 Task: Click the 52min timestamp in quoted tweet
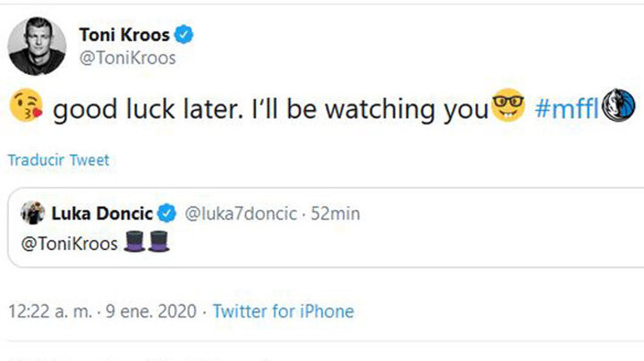click(x=335, y=214)
